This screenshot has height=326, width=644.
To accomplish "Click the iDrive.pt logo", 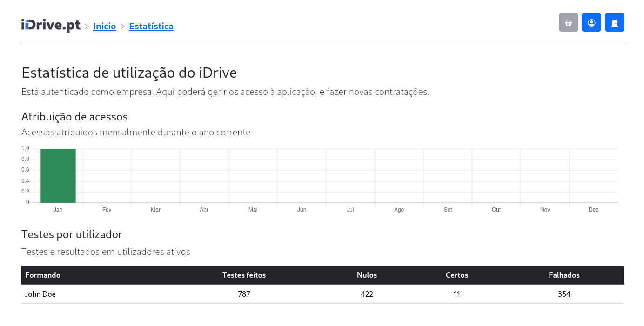I will (51, 25).
